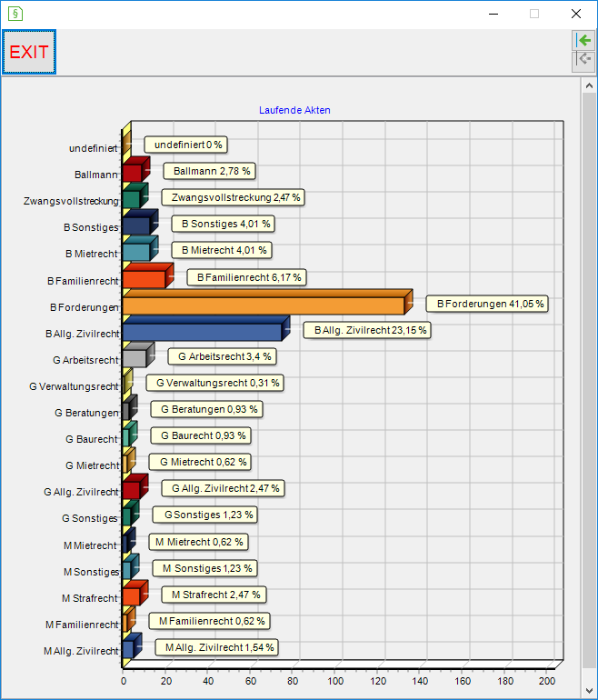
Task: Click the 'Zwangsvollstreckung 2,47 %' data label
Action: pyautogui.click(x=233, y=197)
